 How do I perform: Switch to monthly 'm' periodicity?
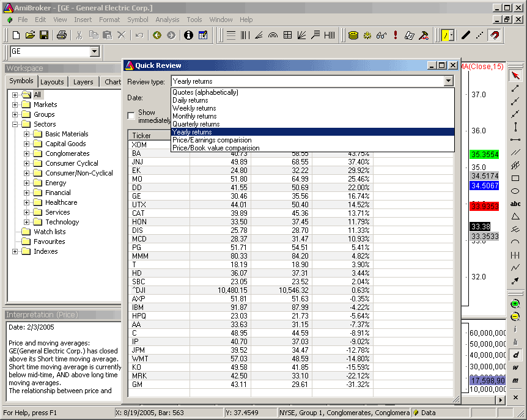(515, 380)
